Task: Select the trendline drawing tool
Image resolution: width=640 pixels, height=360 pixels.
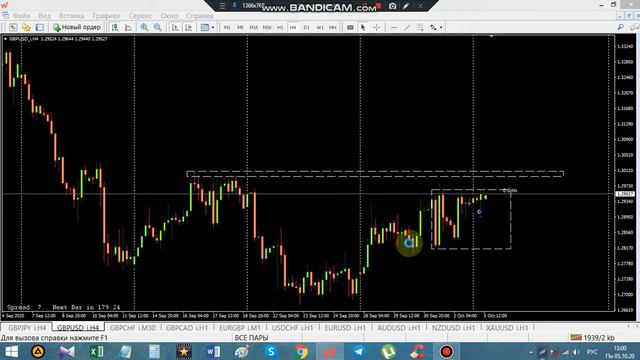Action: click(x=407, y=27)
